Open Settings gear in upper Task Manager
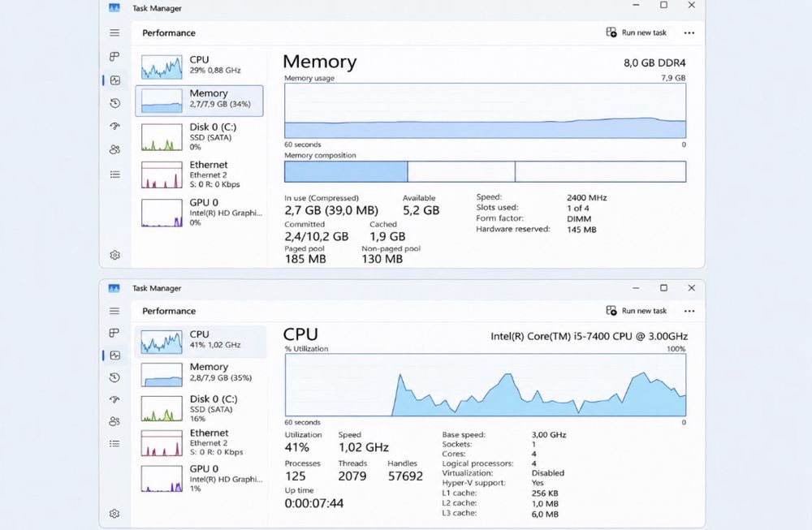The image size is (812, 530). pos(115,255)
